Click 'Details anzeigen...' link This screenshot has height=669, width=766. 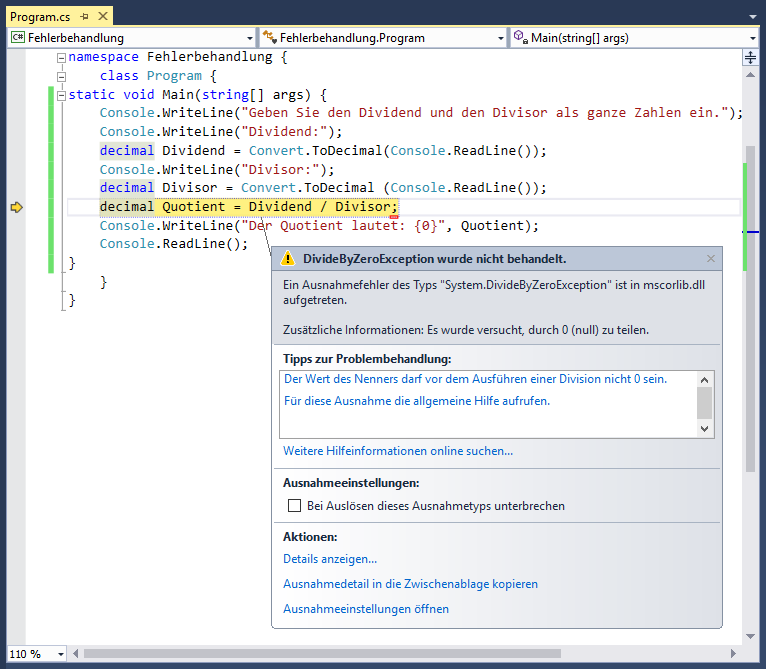(330, 559)
